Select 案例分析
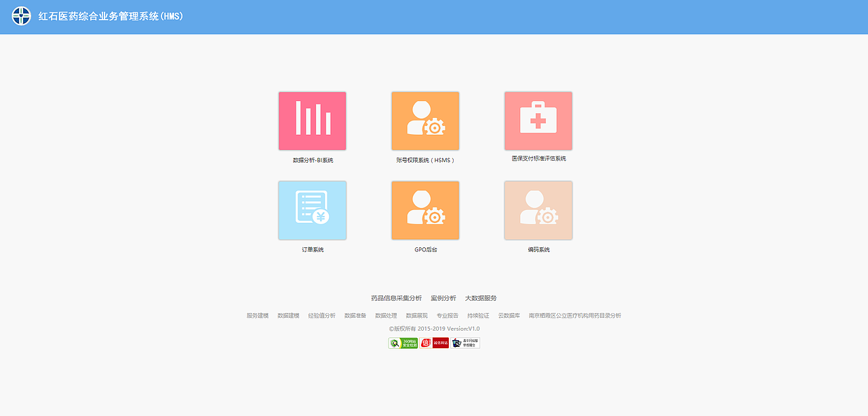 (x=445, y=298)
